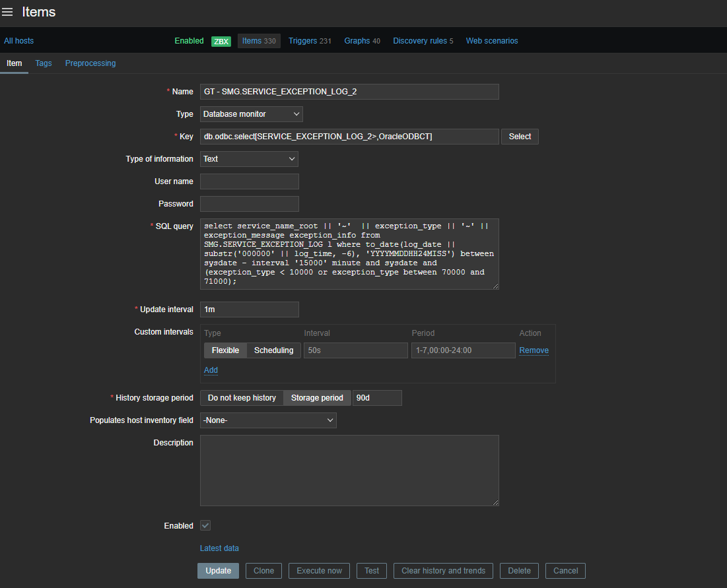Select Storage period history option
The height and width of the screenshot is (588, 727).
(317, 398)
